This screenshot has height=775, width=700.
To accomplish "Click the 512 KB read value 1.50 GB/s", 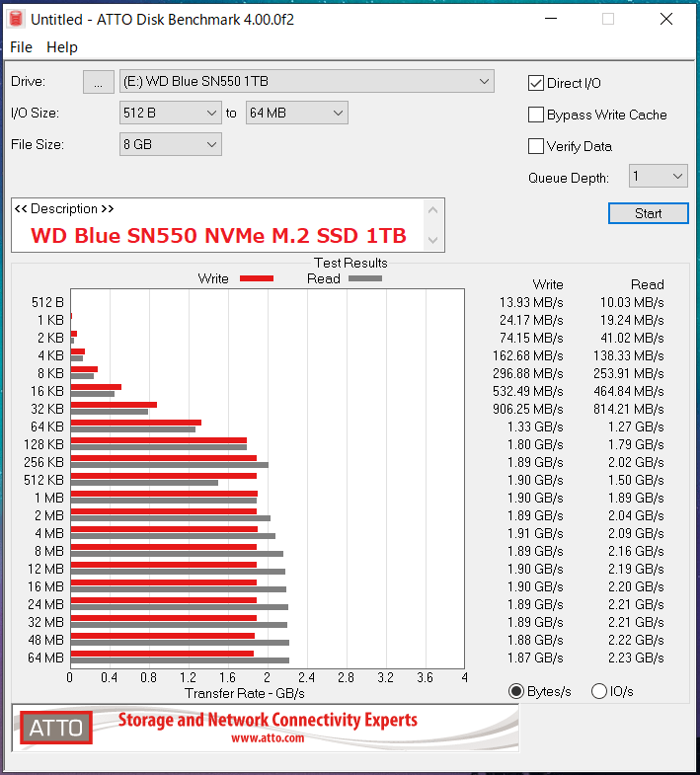I will pos(636,481).
